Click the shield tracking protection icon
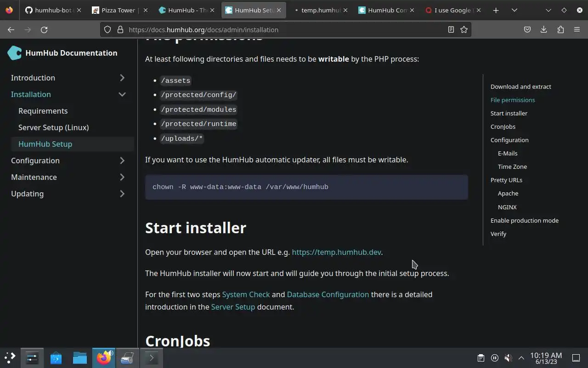Image resolution: width=588 pixels, height=368 pixels. click(107, 29)
